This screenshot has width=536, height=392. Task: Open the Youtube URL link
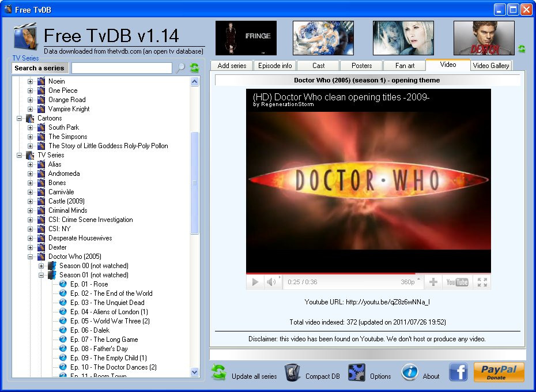tap(388, 301)
